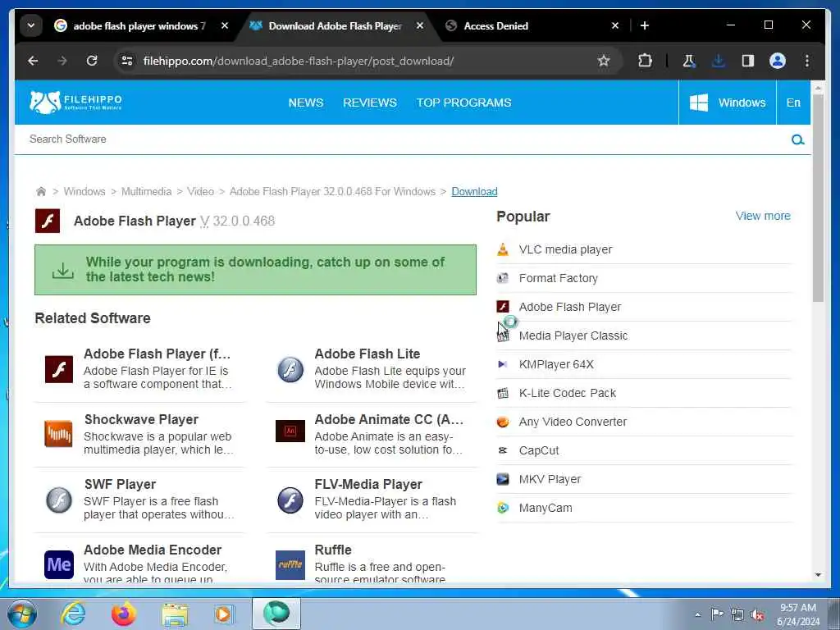This screenshot has width=840, height=630.
Task: Click the page vertical scrollbar thumb
Action: (818, 199)
